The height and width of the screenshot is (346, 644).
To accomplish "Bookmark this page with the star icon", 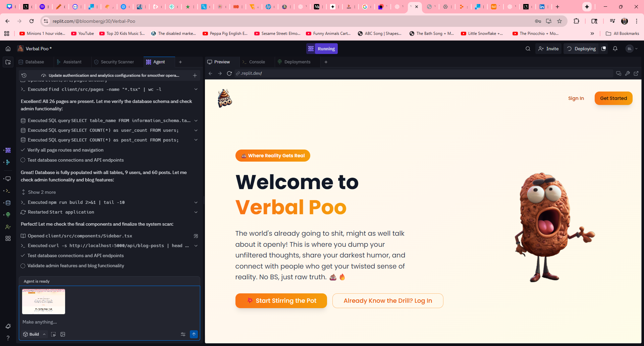I will coord(559,21).
